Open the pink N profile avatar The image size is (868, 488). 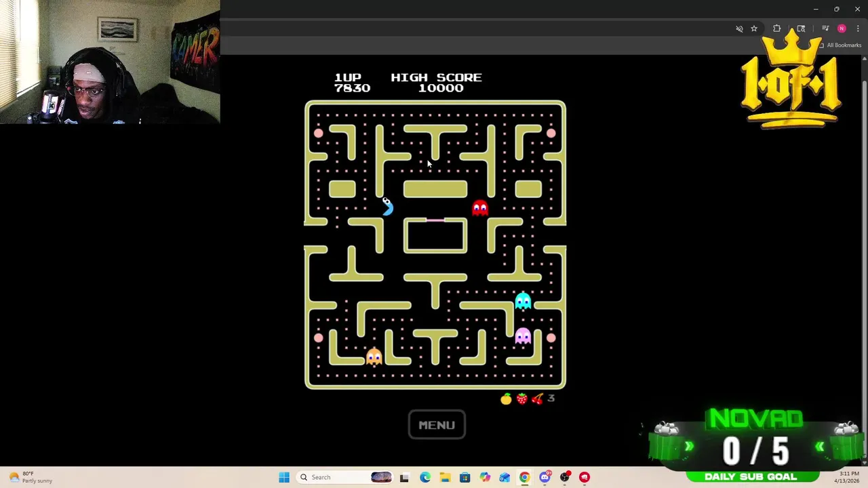click(842, 28)
